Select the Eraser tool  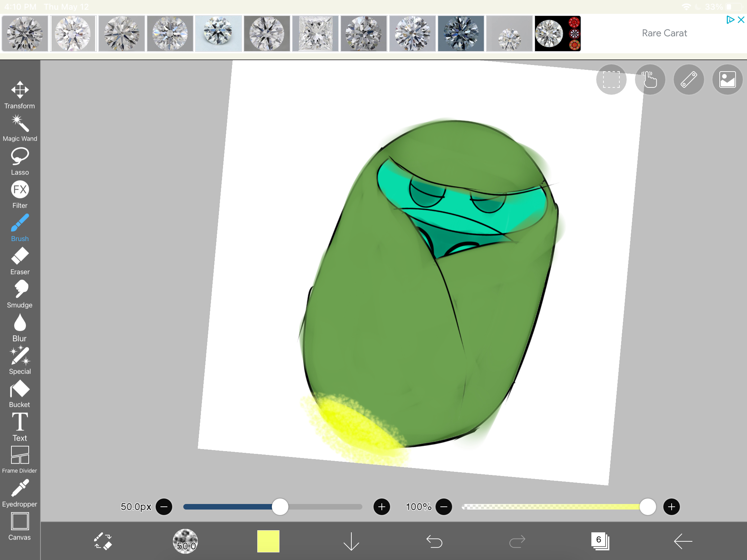point(20,261)
